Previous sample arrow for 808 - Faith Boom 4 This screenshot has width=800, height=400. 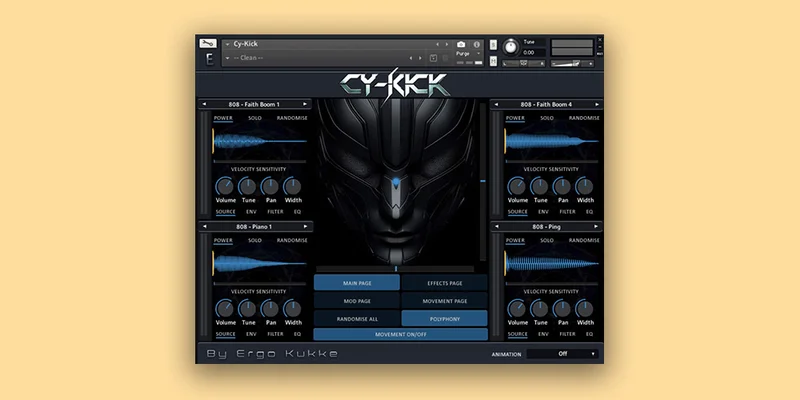click(496, 104)
